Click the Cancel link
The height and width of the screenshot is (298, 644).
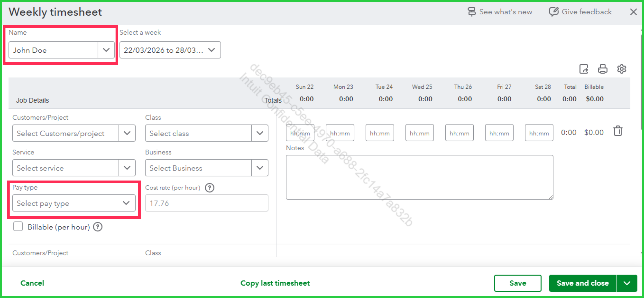(x=32, y=283)
